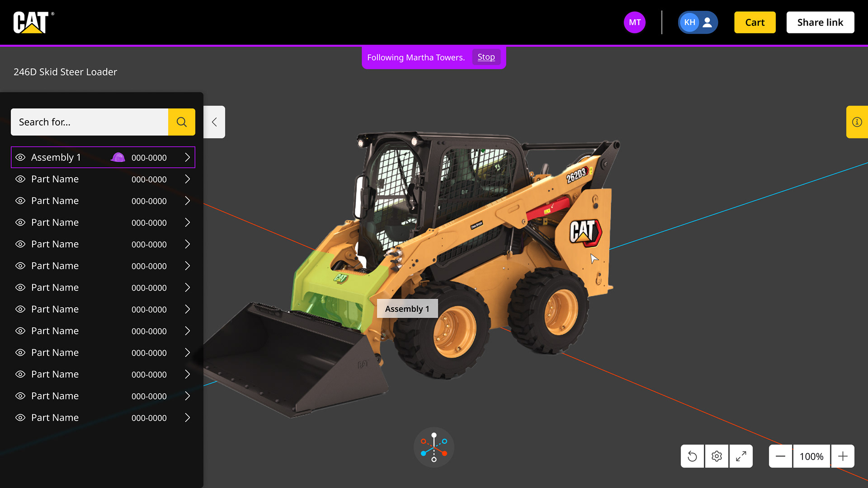
Task: Expand the last Part Name row
Action: [x=187, y=418]
